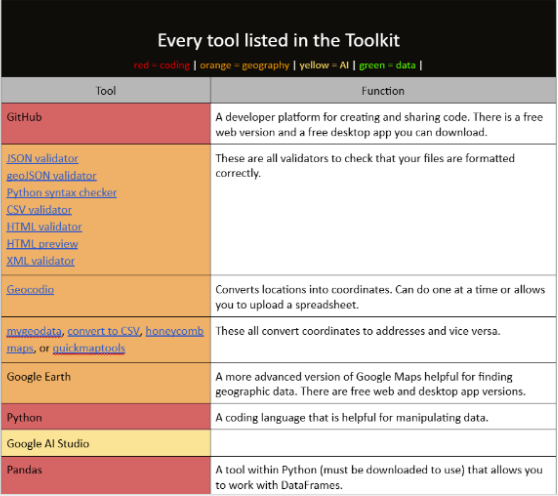This screenshot has height=496, width=558.
Task: Open the quickmaptools link
Action: point(89,348)
